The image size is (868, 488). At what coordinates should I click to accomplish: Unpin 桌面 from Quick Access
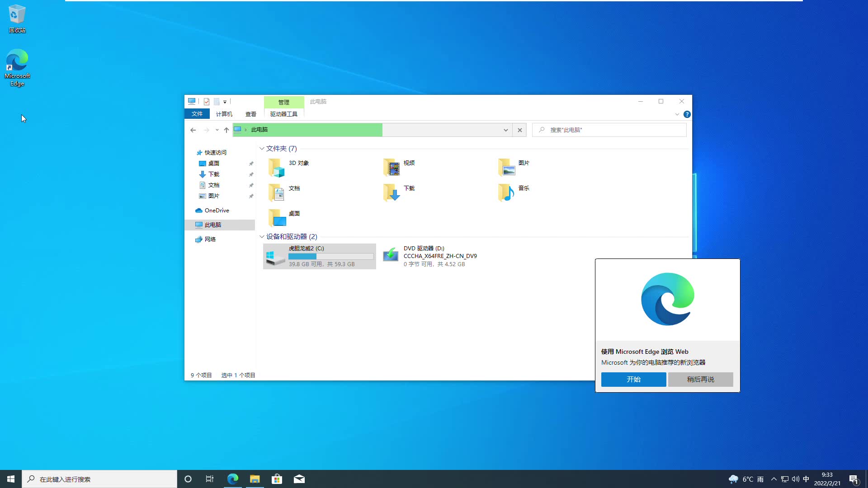pos(251,163)
